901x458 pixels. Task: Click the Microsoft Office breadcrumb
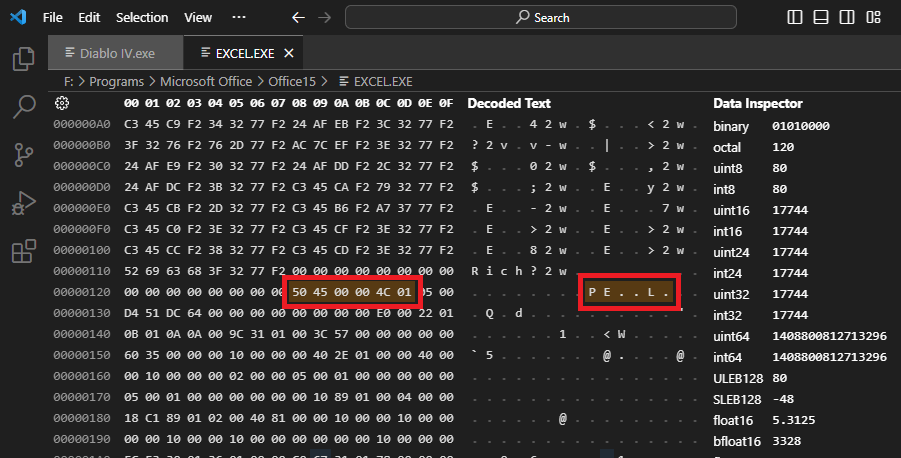[x=206, y=82]
